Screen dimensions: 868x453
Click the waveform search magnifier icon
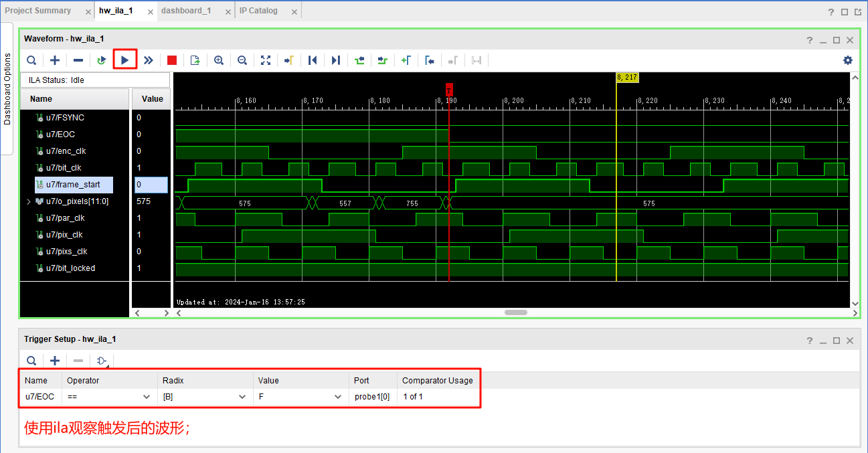[x=31, y=60]
